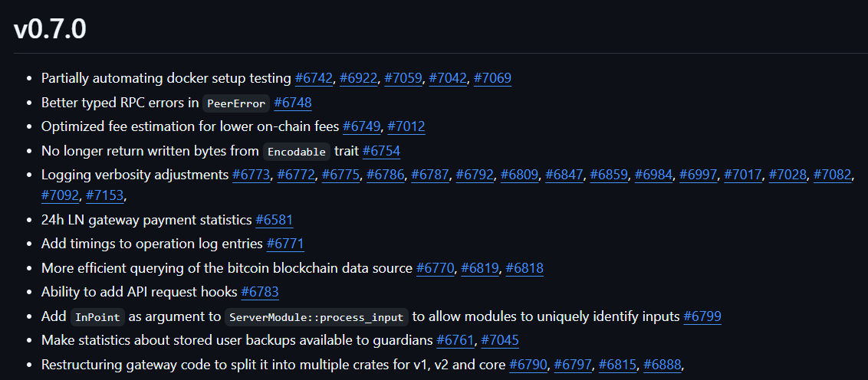Open gateway crate link #6797
868x380 pixels.
573,365
